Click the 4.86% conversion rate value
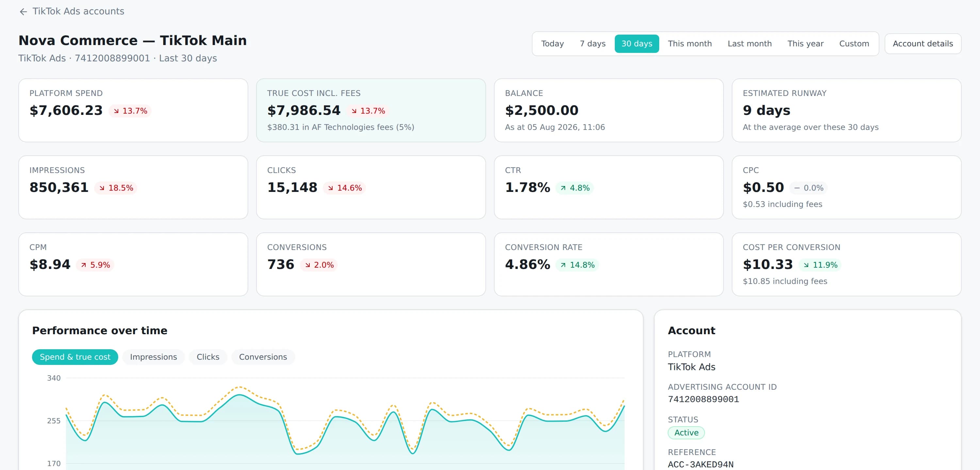This screenshot has height=470, width=980. 527,264
